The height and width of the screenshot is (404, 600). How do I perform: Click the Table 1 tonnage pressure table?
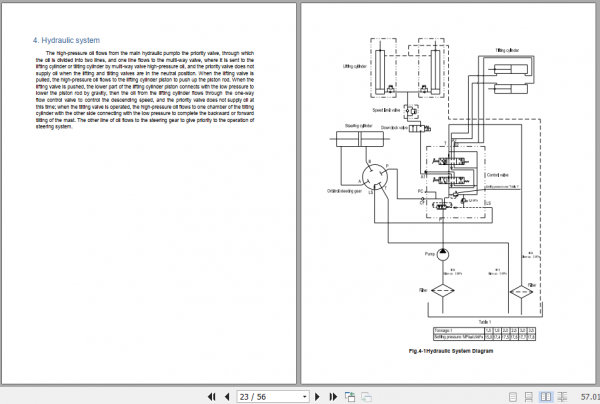pyautogui.click(x=484, y=334)
